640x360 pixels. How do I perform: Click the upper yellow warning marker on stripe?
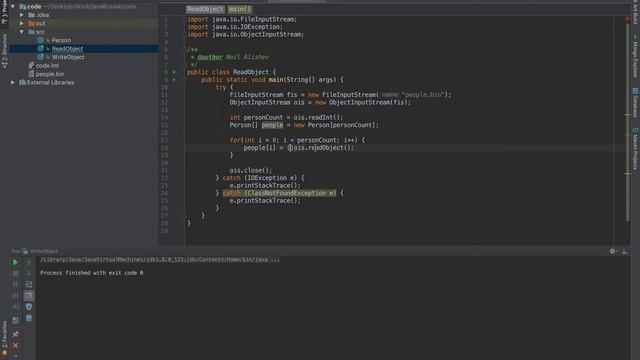point(628,115)
